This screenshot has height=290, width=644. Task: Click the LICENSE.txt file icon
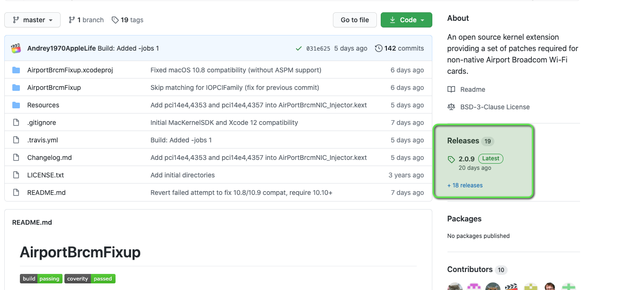tap(16, 175)
